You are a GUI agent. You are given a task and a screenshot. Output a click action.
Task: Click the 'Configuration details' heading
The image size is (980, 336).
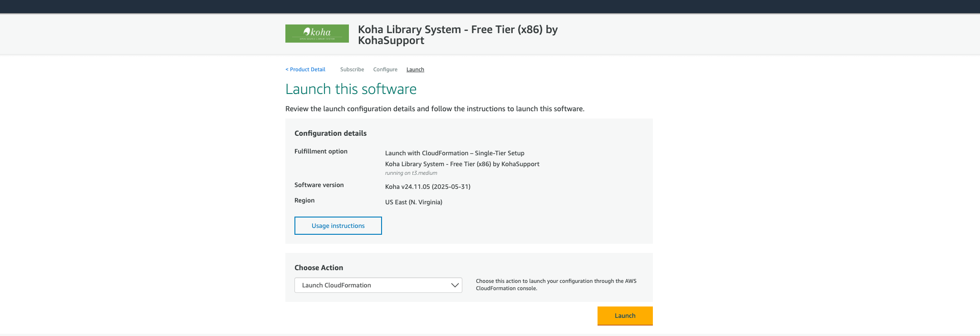pyautogui.click(x=330, y=133)
